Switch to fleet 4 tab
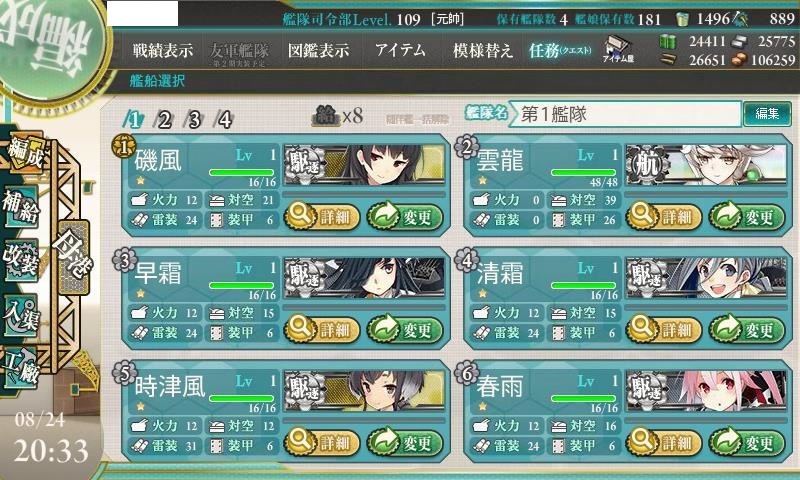 pyautogui.click(x=224, y=120)
